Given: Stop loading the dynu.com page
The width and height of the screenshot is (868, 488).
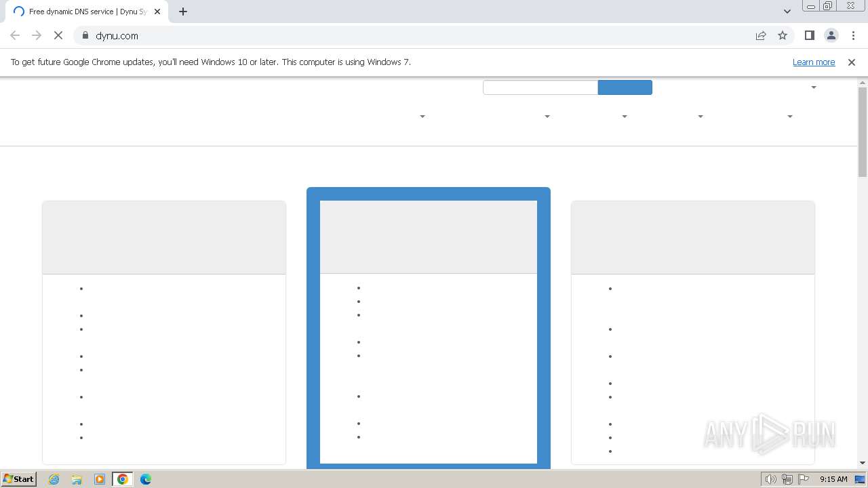Looking at the screenshot, I should (x=58, y=35).
